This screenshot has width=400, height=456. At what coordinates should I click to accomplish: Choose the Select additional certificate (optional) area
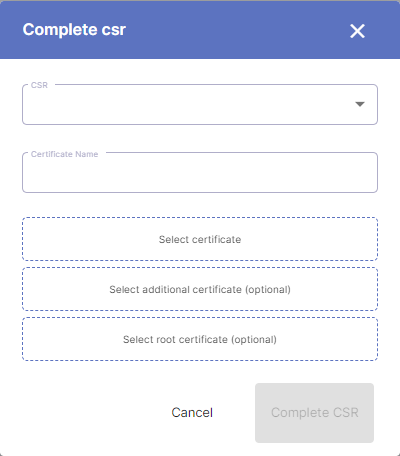point(200,289)
